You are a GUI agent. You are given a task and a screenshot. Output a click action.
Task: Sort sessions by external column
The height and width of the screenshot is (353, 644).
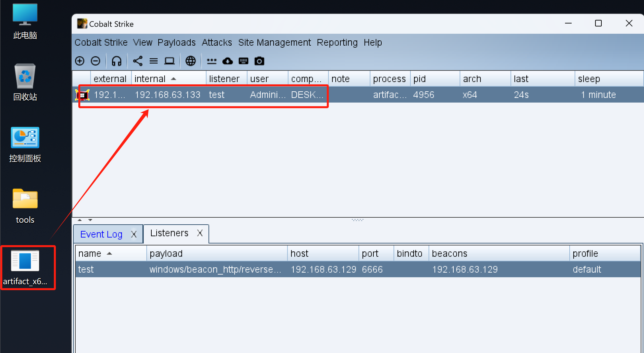click(111, 79)
